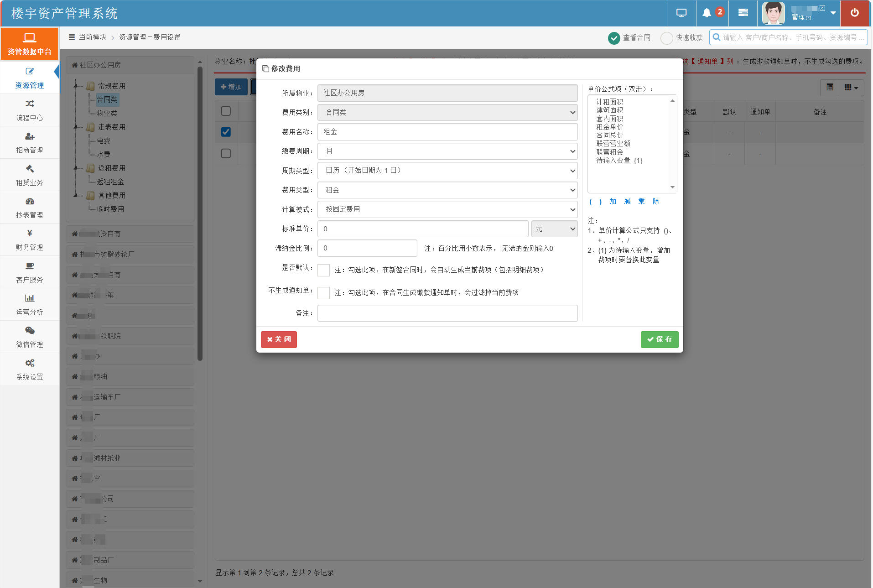873x588 pixels.
Task: Click the table card-view toggle icon
Action: [830, 87]
